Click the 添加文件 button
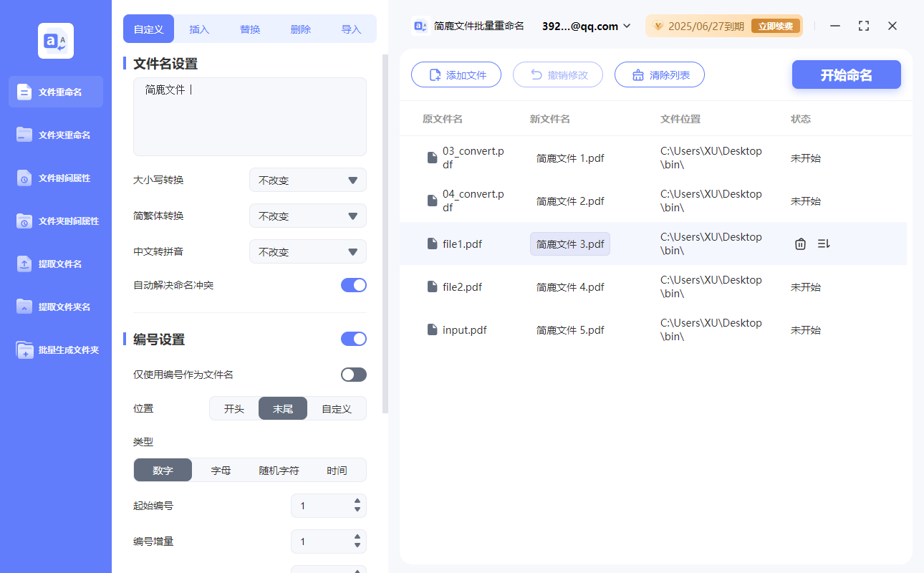 [456, 74]
